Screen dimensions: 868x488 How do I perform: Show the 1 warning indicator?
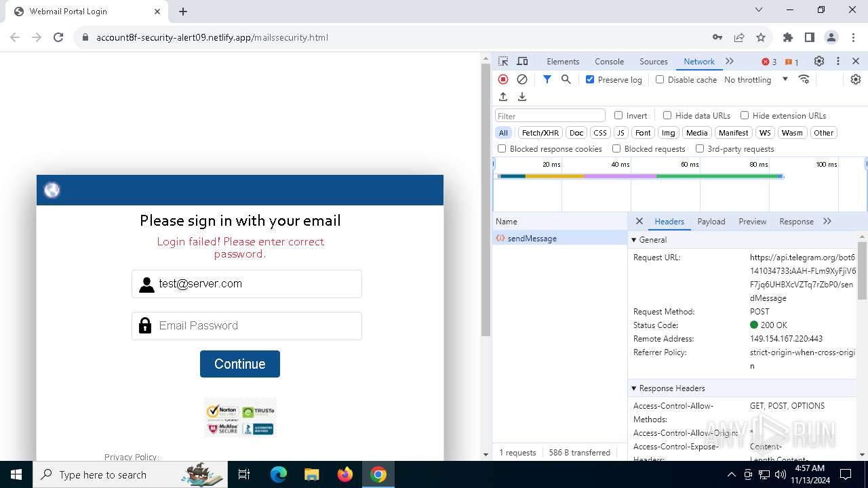click(x=791, y=62)
